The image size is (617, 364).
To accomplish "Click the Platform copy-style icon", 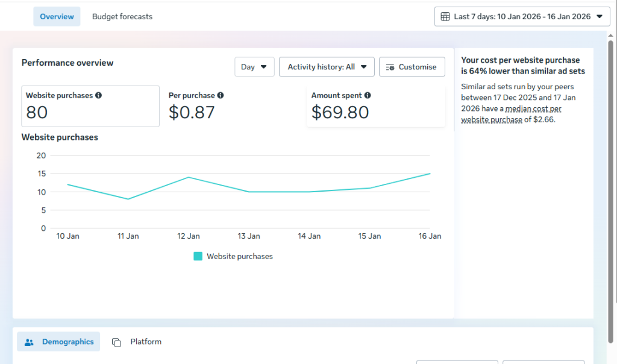I will pos(116,342).
